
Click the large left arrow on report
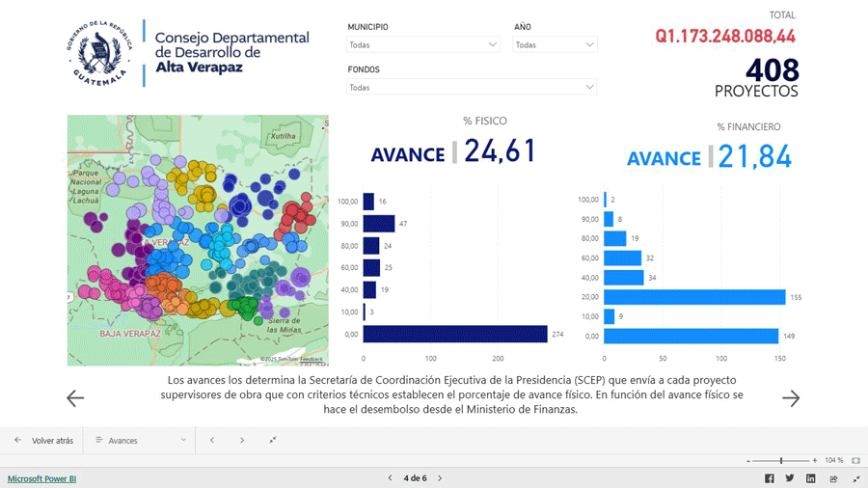point(75,398)
